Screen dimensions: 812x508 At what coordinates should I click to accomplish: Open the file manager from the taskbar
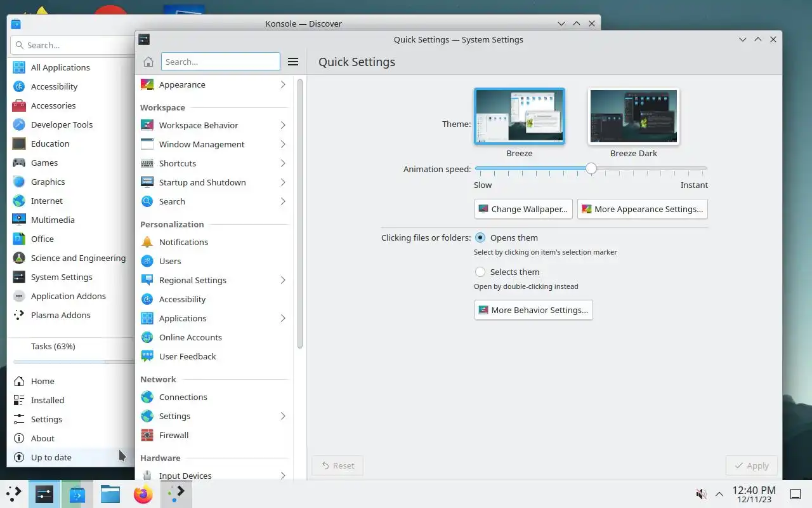pos(110,494)
